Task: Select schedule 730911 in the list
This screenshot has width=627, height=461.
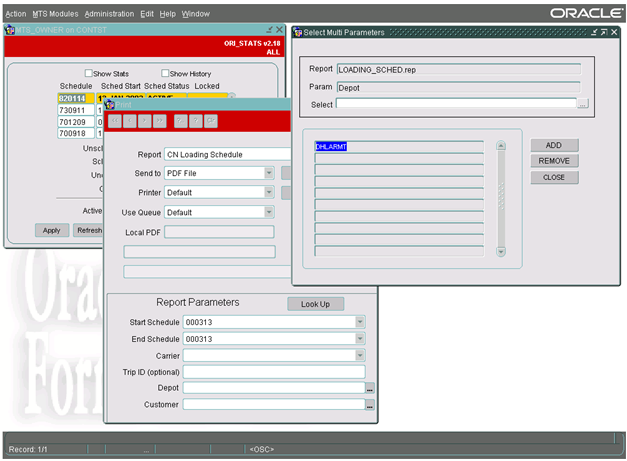Action: coord(76,110)
